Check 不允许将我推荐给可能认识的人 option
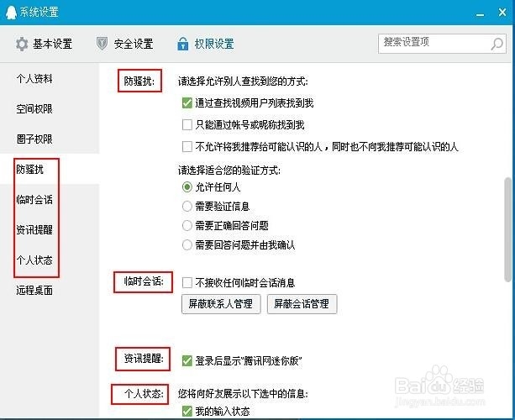This screenshot has height=420, width=515. 187,146
